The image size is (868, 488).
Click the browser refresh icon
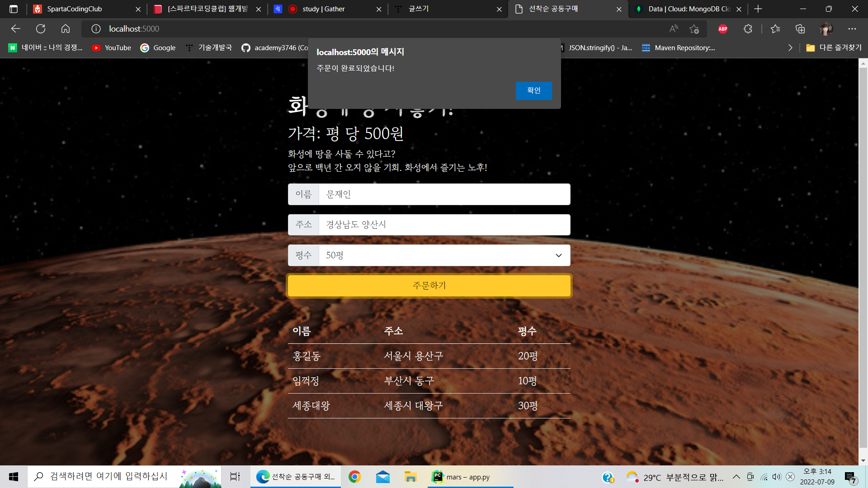tap(41, 29)
